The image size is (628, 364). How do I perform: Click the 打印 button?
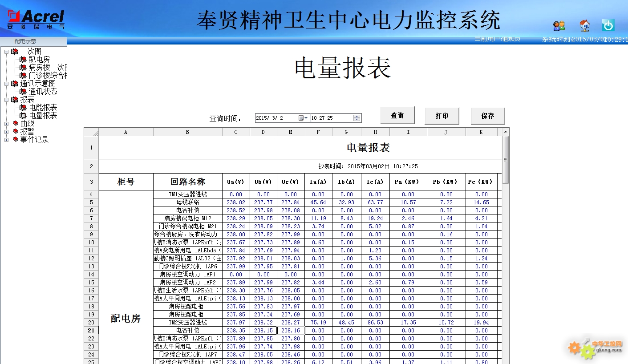pos(442,115)
